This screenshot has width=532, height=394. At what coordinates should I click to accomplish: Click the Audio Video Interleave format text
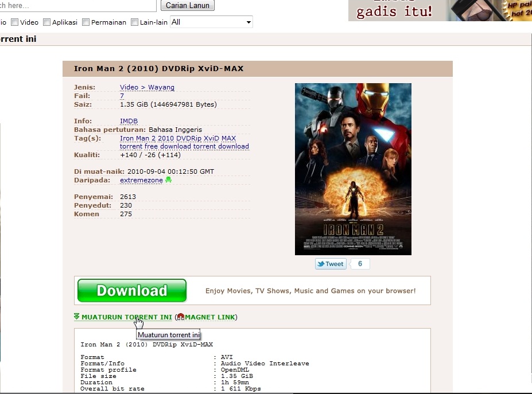[265, 364]
